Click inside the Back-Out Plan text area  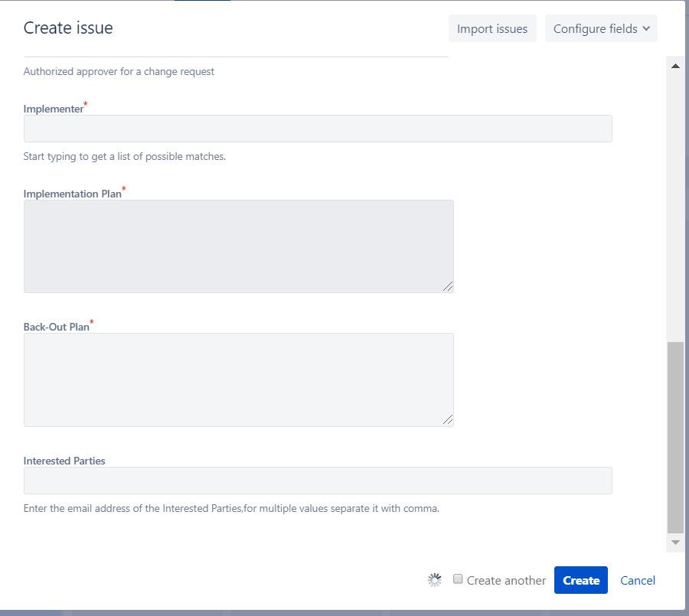click(239, 380)
